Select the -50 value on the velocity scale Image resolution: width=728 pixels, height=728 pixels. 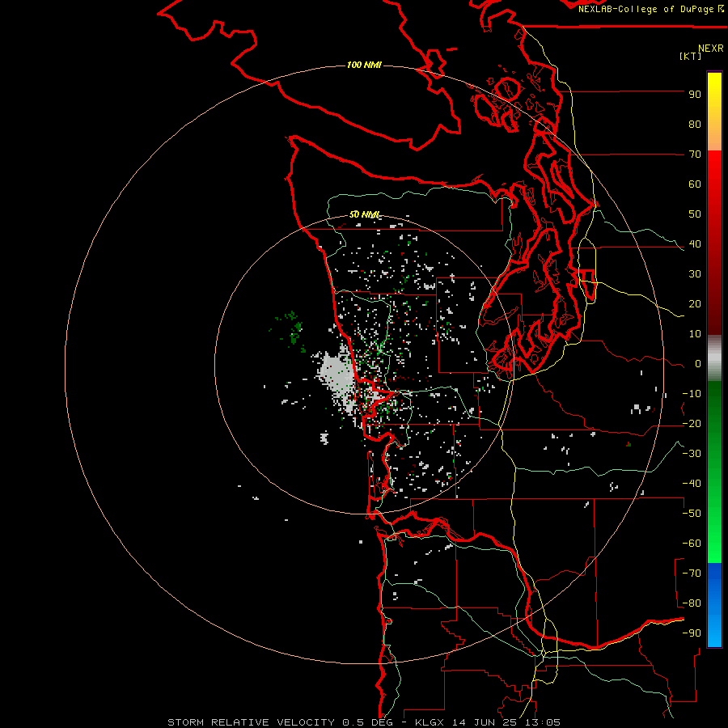point(692,514)
